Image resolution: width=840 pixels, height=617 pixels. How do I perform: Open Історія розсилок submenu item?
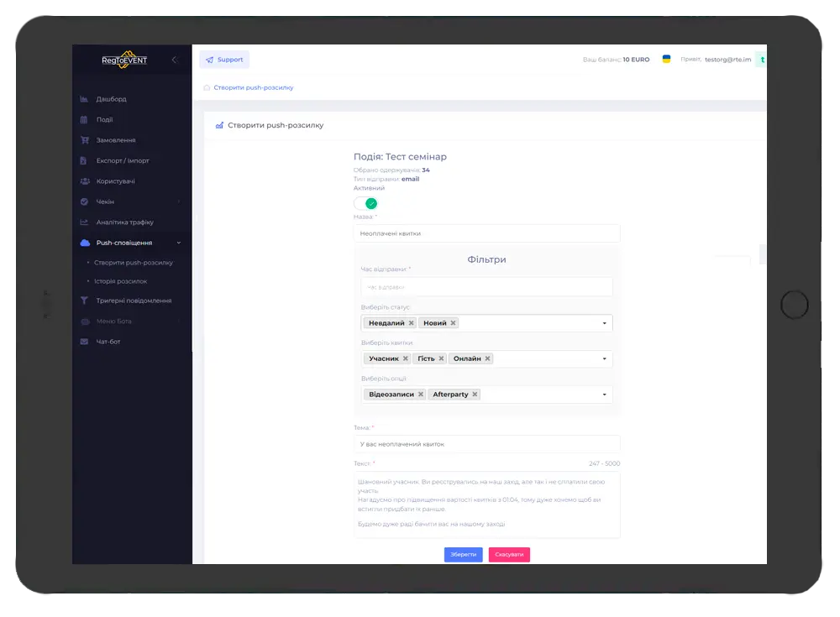pos(121,281)
